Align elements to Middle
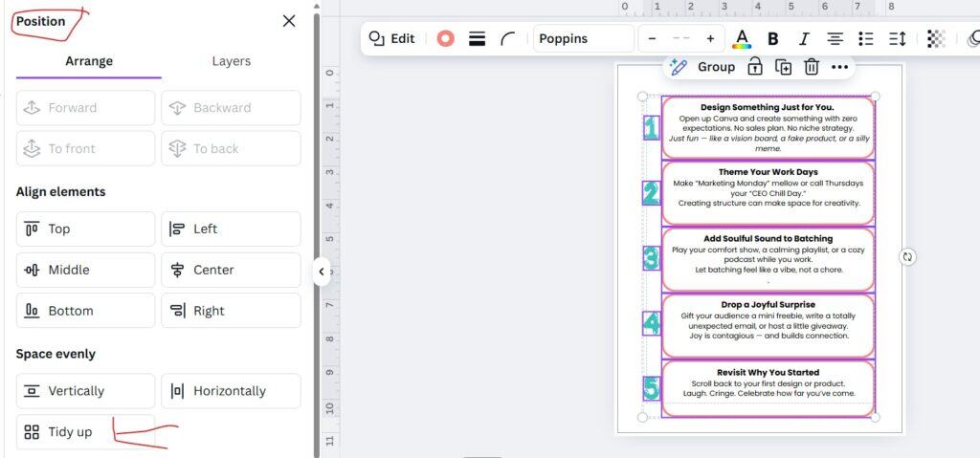The width and height of the screenshot is (980, 458). click(x=85, y=270)
